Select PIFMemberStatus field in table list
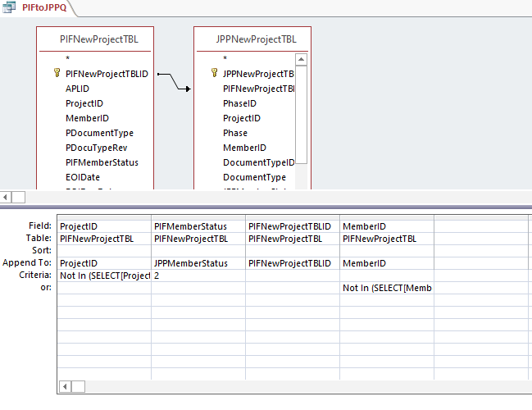This screenshot has height=410, width=532. 102,162
